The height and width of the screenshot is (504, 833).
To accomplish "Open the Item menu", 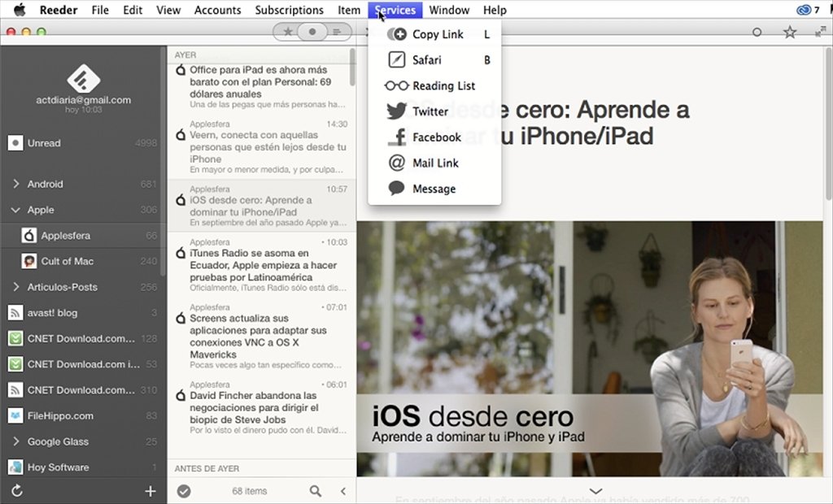I will tap(348, 10).
